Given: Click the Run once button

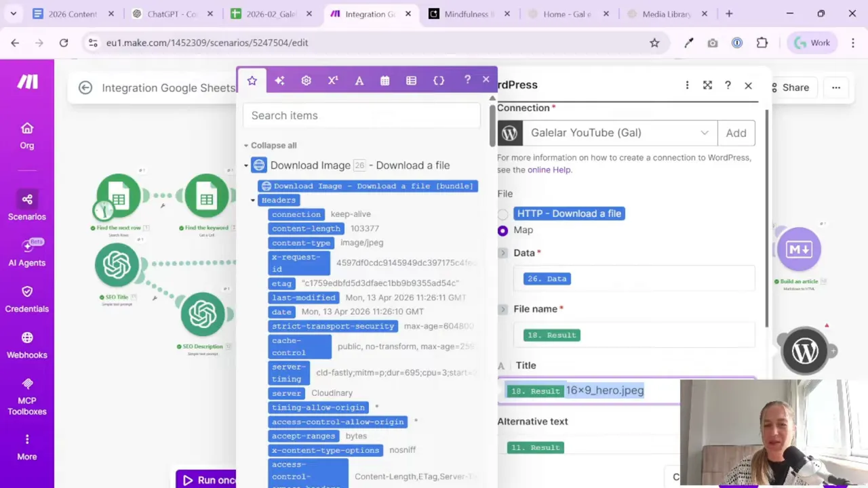Looking at the screenshot, I should click(206, 479).
